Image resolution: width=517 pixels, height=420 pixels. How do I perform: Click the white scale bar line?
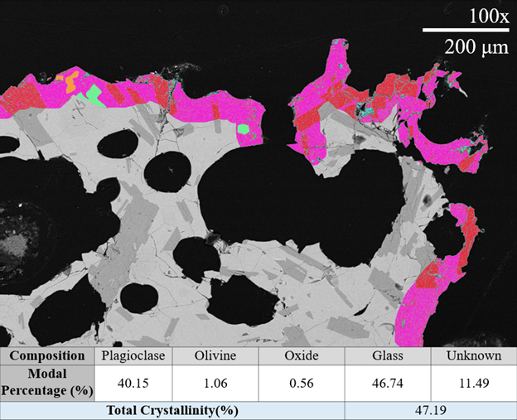(x=466, y=31)
